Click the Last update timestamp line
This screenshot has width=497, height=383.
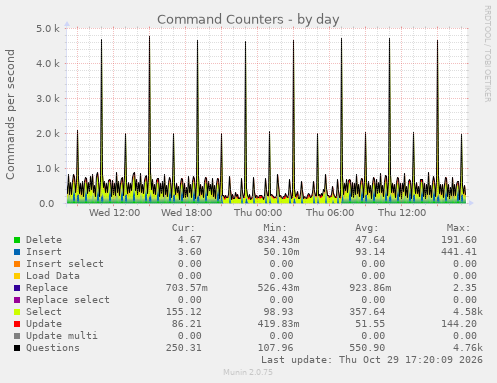tap(372, 360)
